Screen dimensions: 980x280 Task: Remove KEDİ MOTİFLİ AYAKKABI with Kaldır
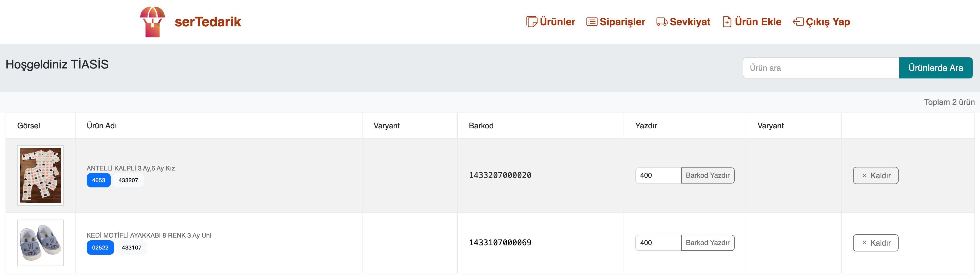click(875, 243)
